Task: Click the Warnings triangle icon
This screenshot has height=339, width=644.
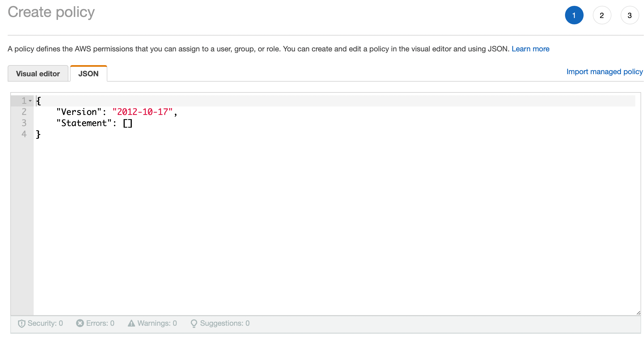Action: (132, 323)
